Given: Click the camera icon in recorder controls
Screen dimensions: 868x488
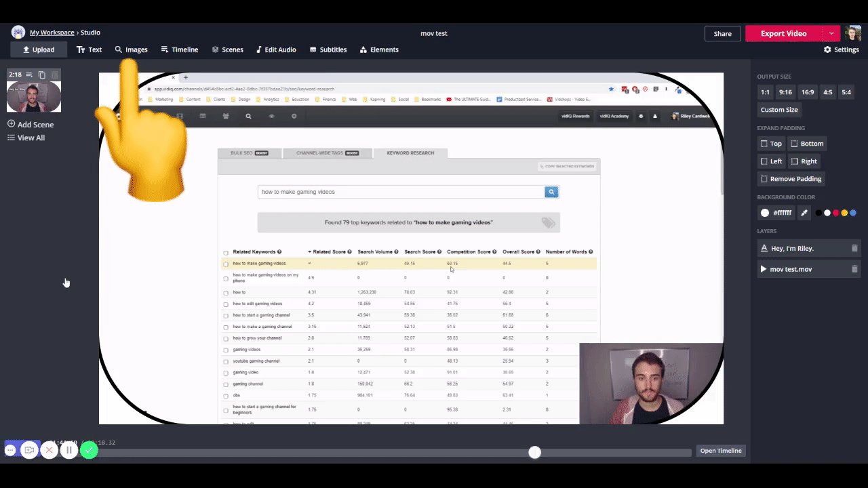Looking at the screenshot, I should click(x=29, y=449).
